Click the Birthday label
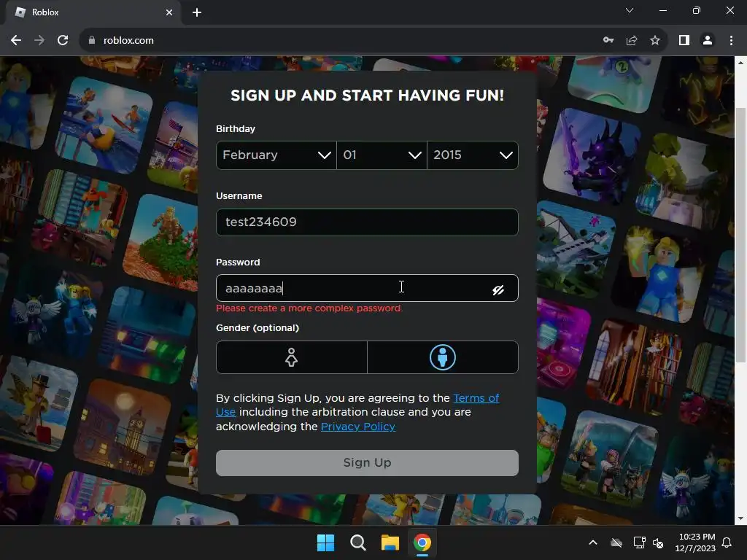Screen dimensions: 747x560 coord(236,129)
